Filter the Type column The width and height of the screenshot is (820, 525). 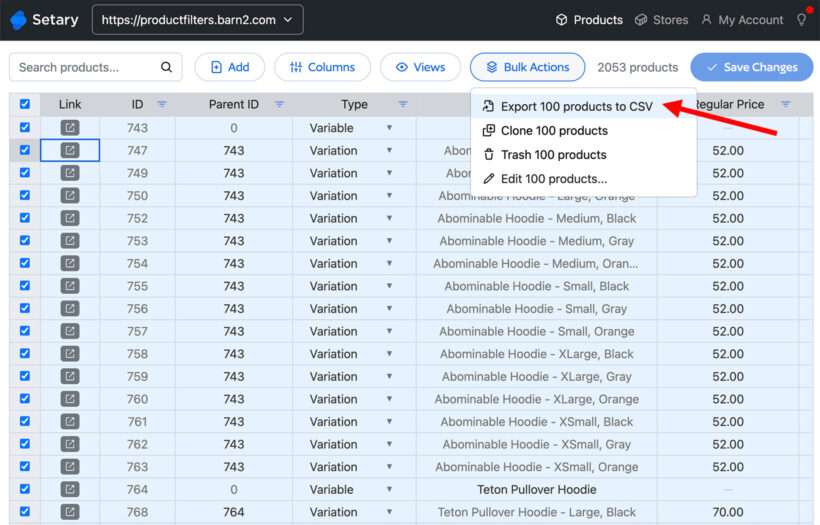(403, 104)
